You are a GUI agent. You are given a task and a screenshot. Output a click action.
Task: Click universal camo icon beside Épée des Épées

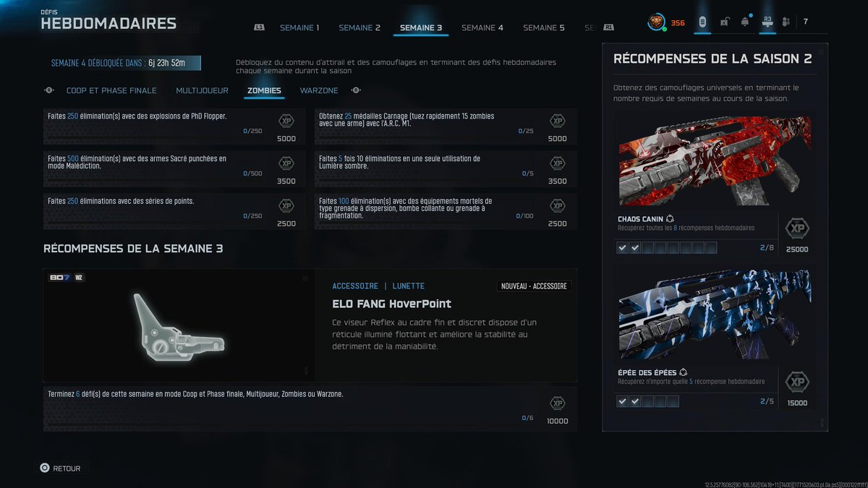pos(684,372)
